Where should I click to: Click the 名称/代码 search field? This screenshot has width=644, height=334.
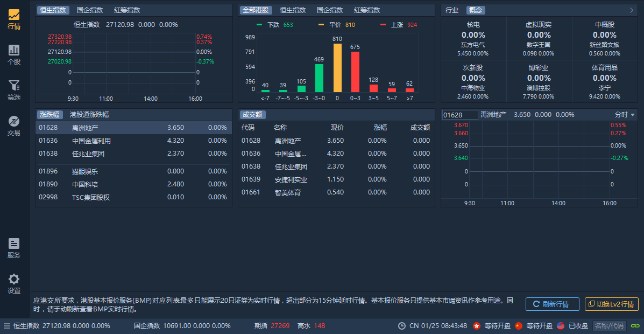[x=610, y=326]
